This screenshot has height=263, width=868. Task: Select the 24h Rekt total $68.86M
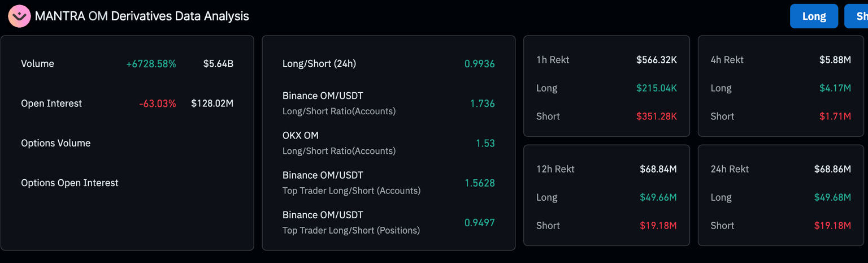point(832,169)
